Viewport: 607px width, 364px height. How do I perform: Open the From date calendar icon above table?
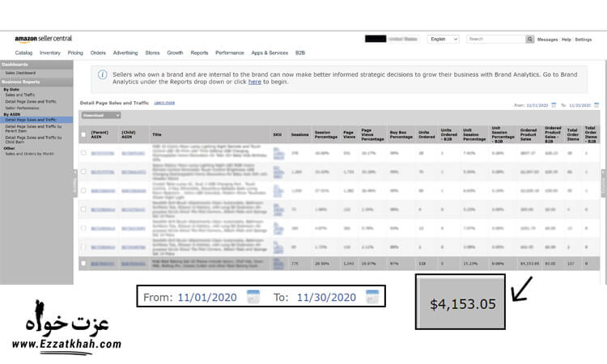pyautogui.click(x=554, y=105)
